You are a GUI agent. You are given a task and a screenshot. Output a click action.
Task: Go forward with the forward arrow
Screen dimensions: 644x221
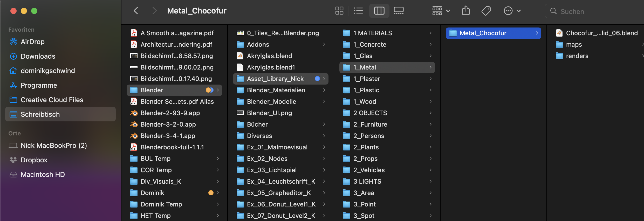point(154,11)
